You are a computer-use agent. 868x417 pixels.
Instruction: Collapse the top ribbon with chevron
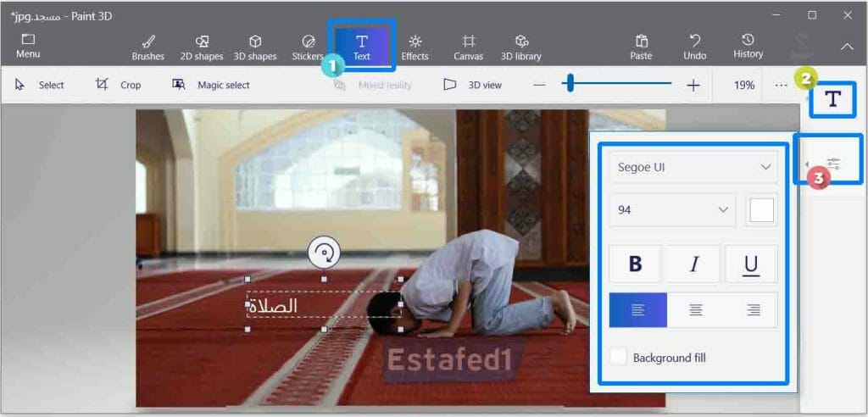click(846, 47)
